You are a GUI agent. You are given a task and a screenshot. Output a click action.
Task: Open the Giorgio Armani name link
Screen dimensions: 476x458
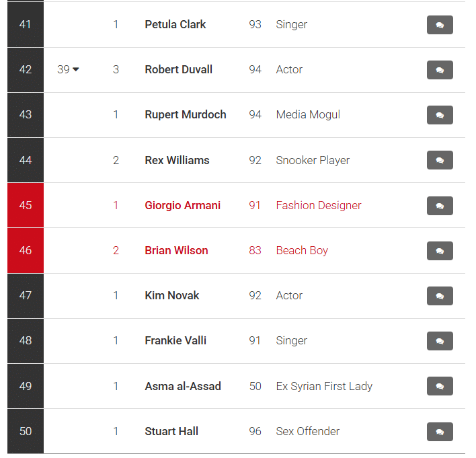(x=182, y=205)
